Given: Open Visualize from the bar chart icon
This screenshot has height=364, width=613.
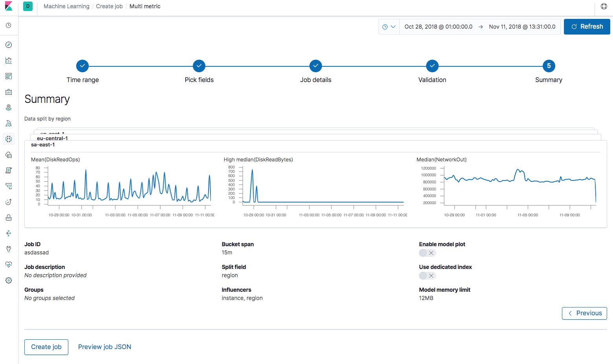Looking at the screenshot, I should coord(9,60).
